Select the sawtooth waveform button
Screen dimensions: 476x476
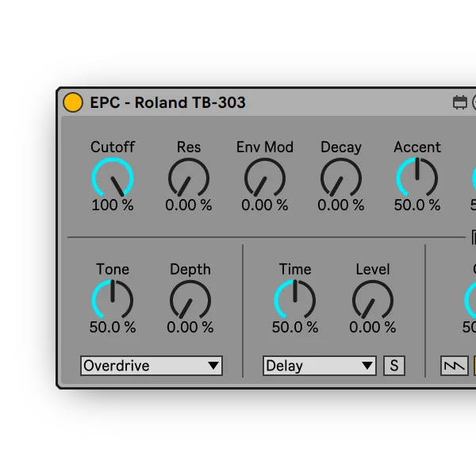click(454, 366)
